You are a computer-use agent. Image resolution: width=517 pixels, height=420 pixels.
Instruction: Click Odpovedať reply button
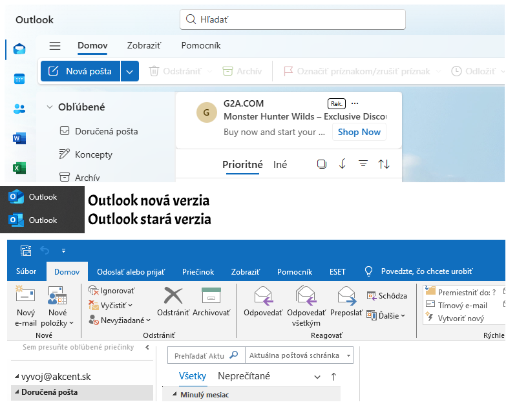[x=263, y=302]
